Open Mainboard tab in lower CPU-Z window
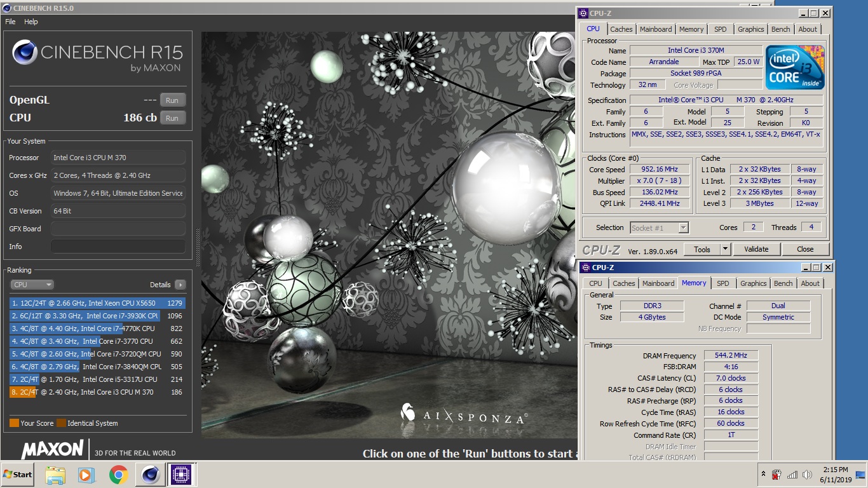Image resolution: width=868 pixels, height=488 pixels. coord(658,283)
